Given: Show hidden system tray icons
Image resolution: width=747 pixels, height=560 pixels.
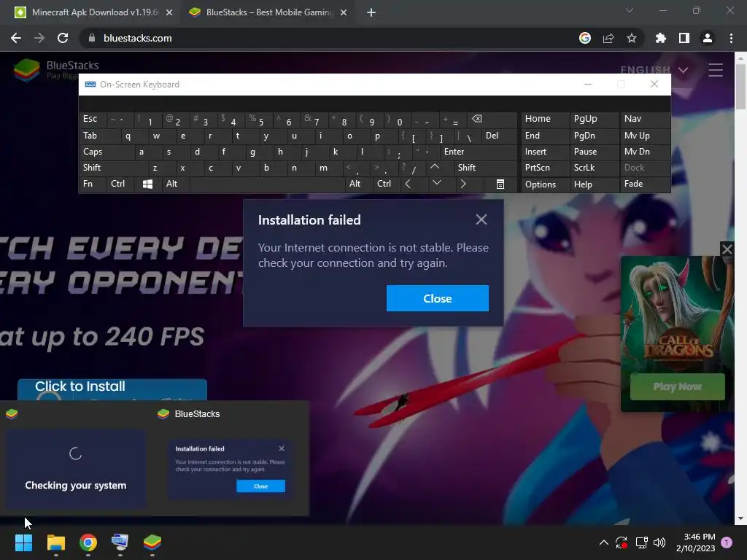Looking at the screenshot, I should coord(603,542).
